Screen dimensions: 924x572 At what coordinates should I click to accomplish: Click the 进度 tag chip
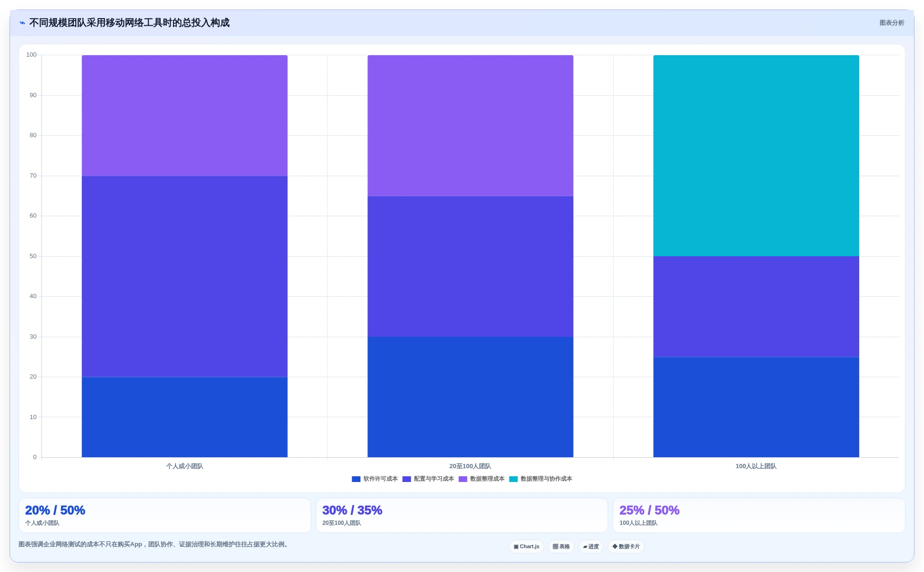[591, 547]
